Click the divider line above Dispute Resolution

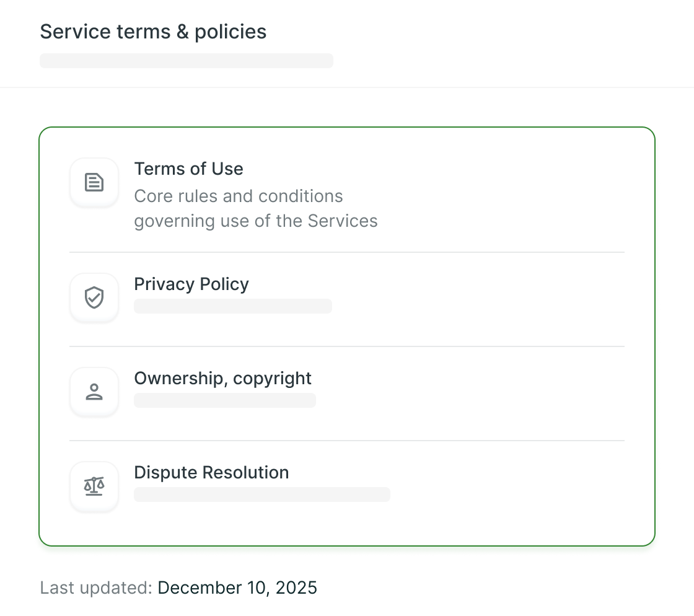(347, 441)
